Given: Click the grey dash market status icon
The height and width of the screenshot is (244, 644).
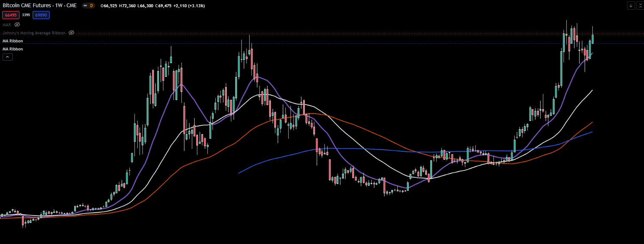Looking at the screenshot, I should tap(85, 6).
